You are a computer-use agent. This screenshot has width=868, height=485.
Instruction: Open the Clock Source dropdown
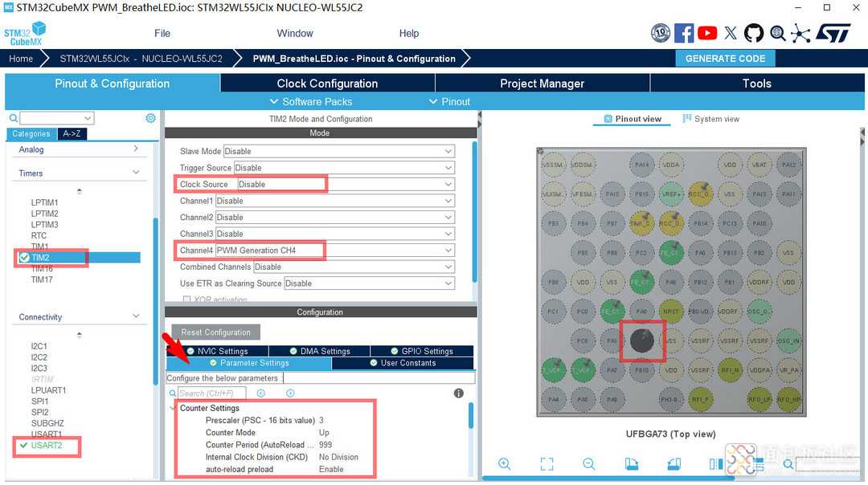coord(346,184)
